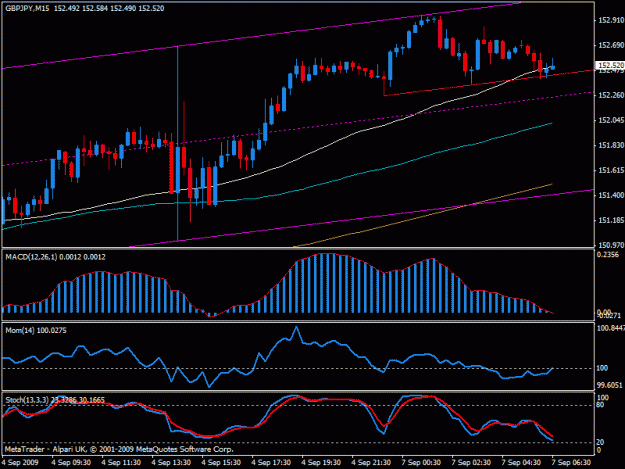This screenshot has height=469, width=625.
Task: Click the 152.260 price axis label
Action: pos(611,95)
